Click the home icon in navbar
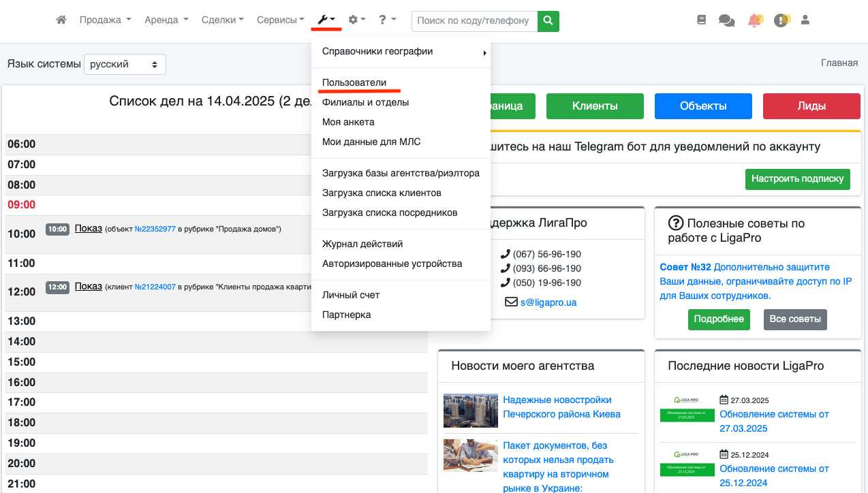This screenshot has height=493, width=868. tap(61, 20)
